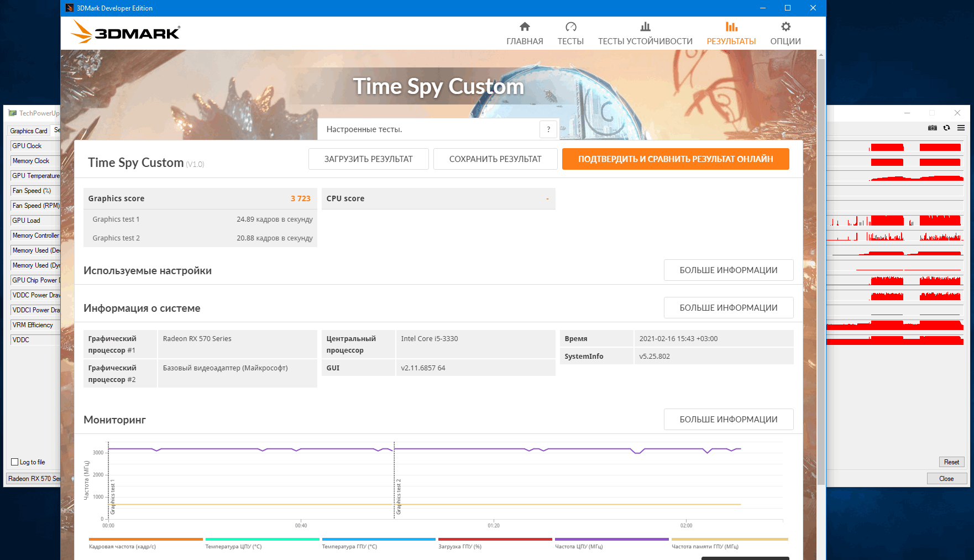Open TechPowerUp hamburger menu icon
Image resolution: width=974 pixels, height=560 pixels.
point(961,128)
